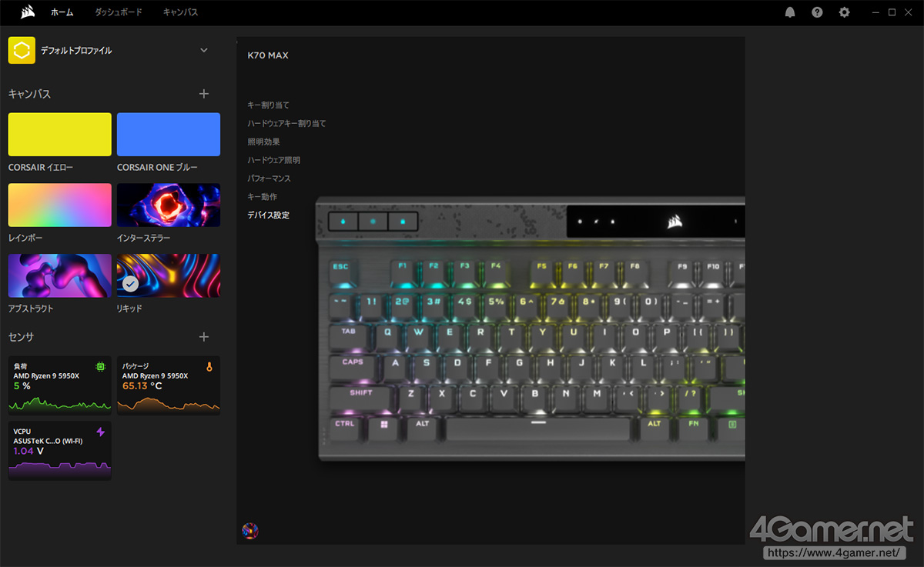
Task: Open the notifications bell
Action: pyautogui.click(x=789, y=12)
